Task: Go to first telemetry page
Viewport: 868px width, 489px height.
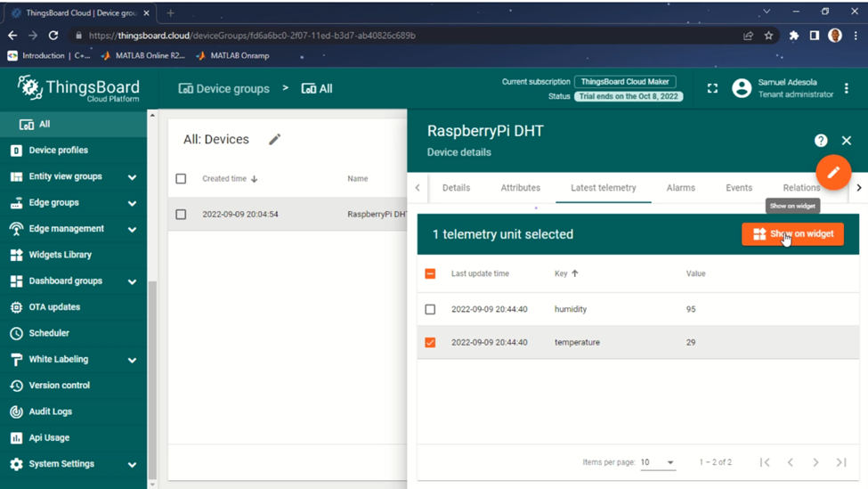Action: [x=765, y=462]
